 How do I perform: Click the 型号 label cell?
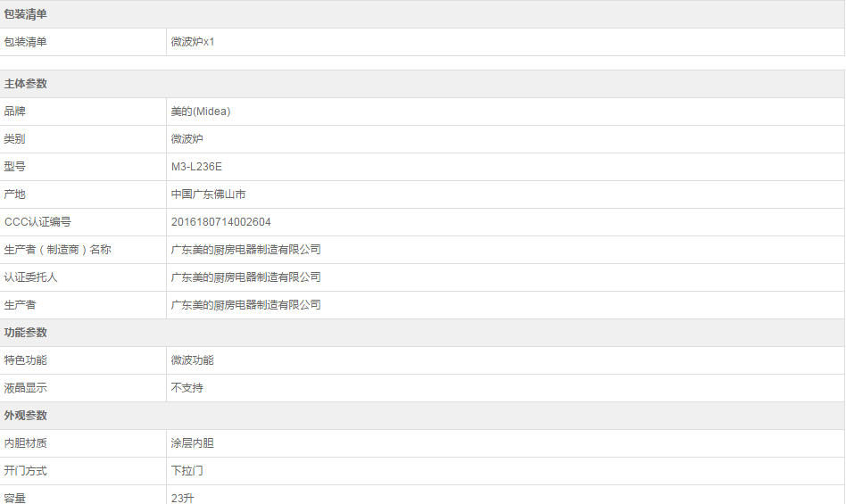point(83,167)
